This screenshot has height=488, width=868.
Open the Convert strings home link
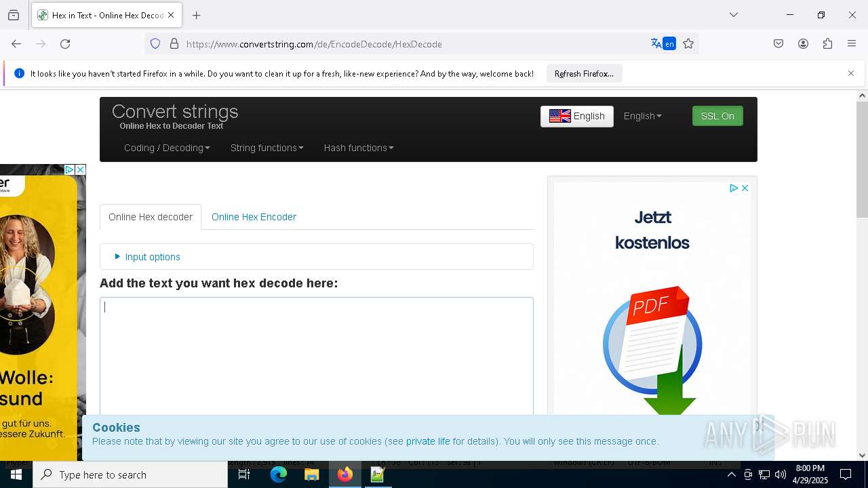[175, 111]
